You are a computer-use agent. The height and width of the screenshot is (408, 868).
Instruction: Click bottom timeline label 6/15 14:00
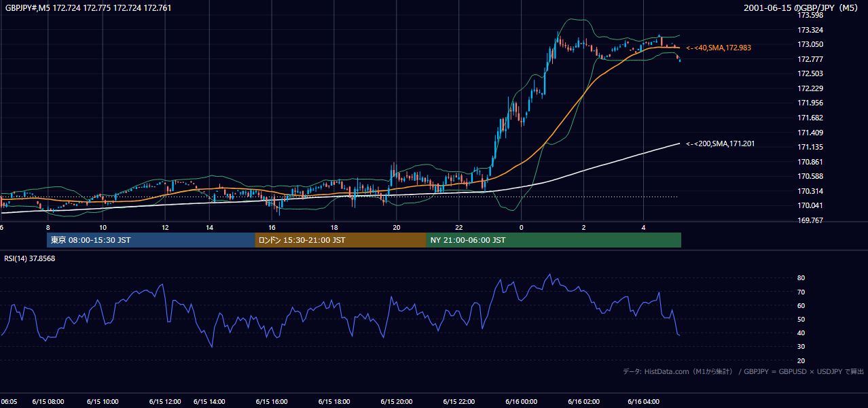210,402
